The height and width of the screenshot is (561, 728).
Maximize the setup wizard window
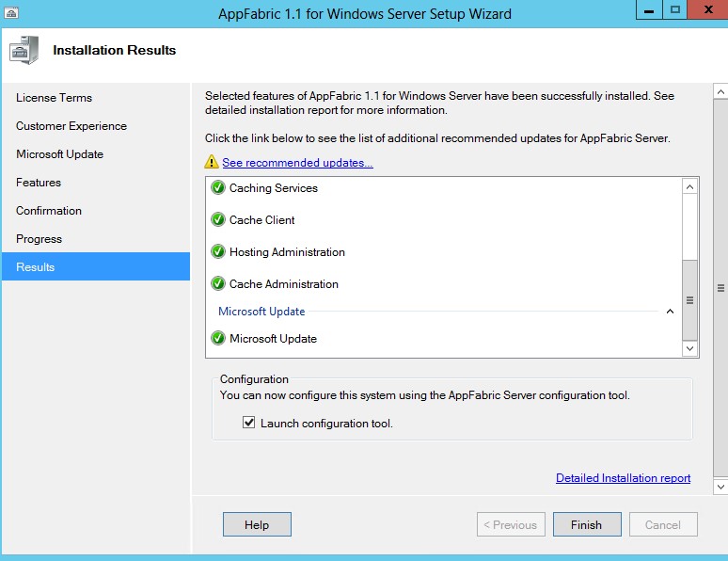(x=674, y=9)
